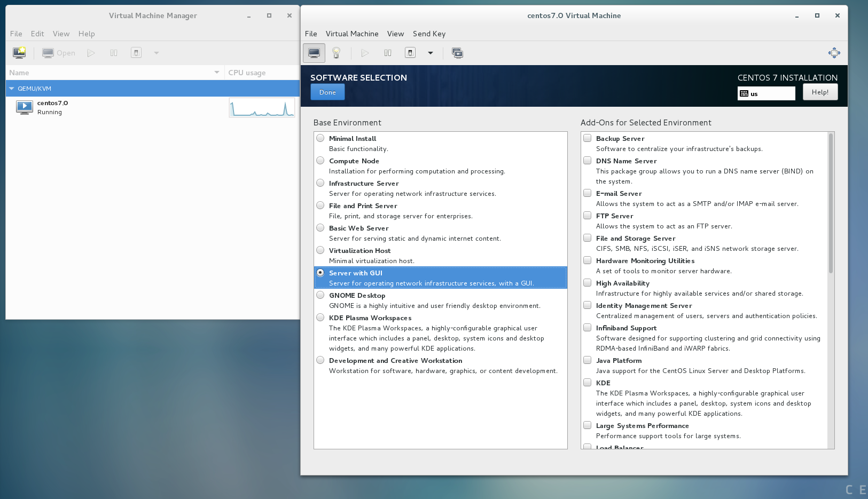
Task: Click the keyboard layout icon beside us
Action: pyautogui.click(x=744, y=93)
